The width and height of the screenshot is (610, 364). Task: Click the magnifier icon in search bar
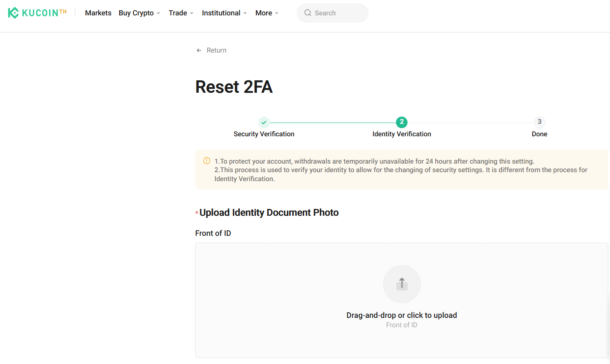pyautogui.click(x=308, y=13)
